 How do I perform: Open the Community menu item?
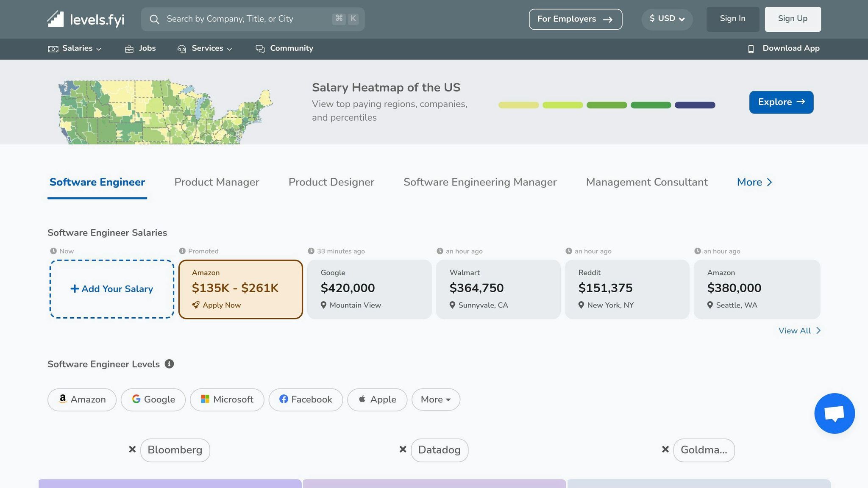point(284,48)
